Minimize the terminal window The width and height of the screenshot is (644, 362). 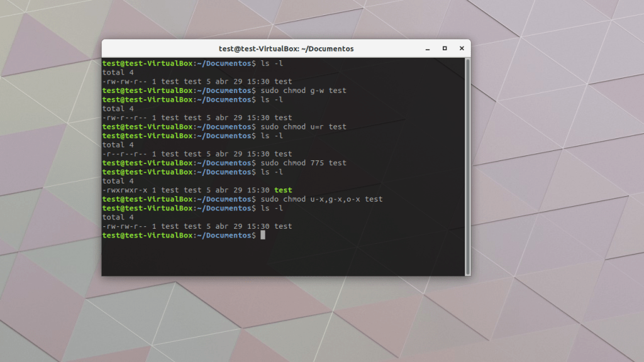coord(428,48)
